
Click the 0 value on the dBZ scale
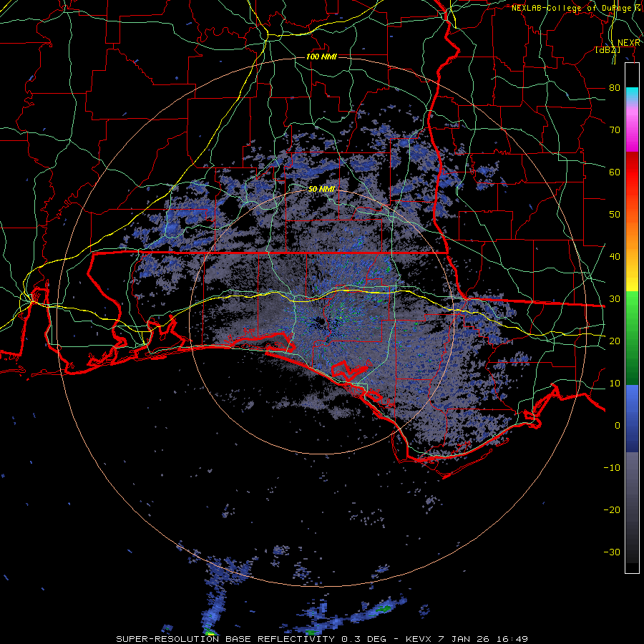click(x=618, y=426)
